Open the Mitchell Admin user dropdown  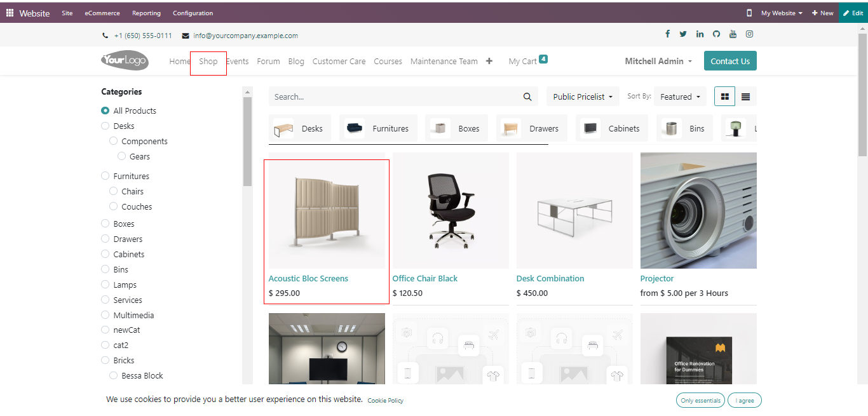tap(658, 61)
